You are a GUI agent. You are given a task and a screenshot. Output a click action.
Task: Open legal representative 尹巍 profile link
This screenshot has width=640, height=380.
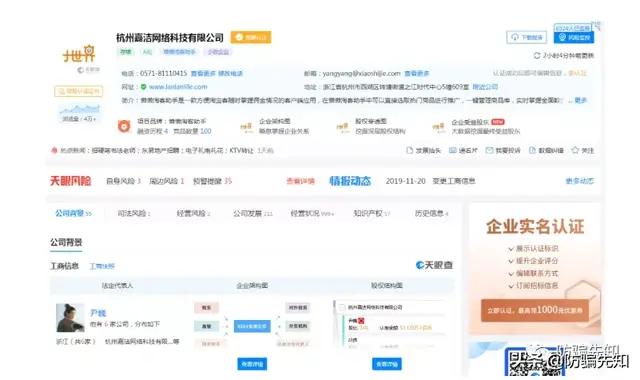click(98, 313)
